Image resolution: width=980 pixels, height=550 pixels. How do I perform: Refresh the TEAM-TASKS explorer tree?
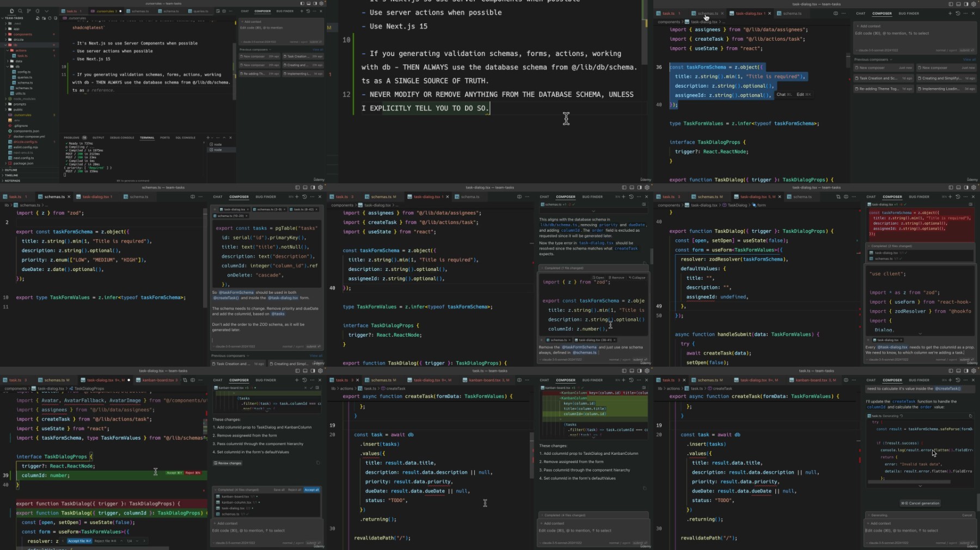[48, 18]
